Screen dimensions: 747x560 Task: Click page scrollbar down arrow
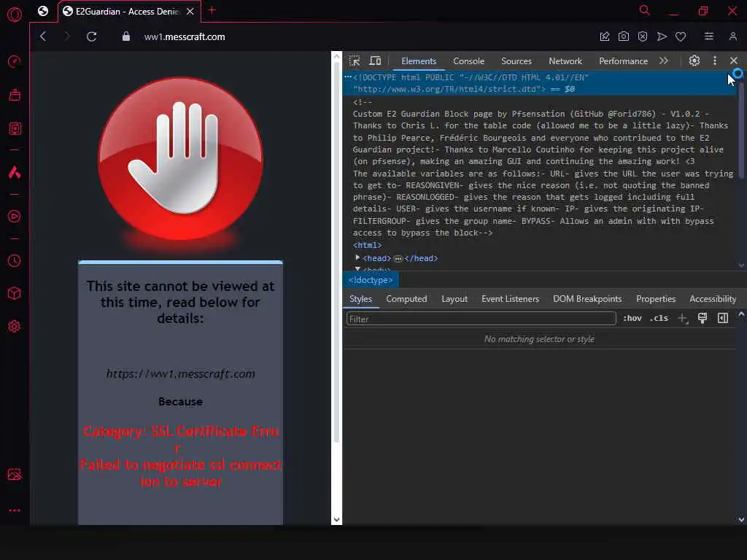click(x=336, y=519)
